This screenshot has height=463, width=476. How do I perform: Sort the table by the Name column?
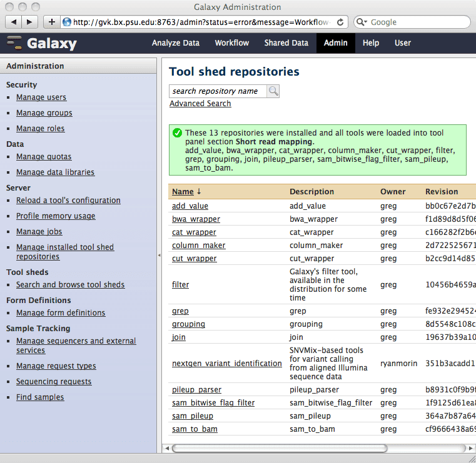[x=183, y=192]
